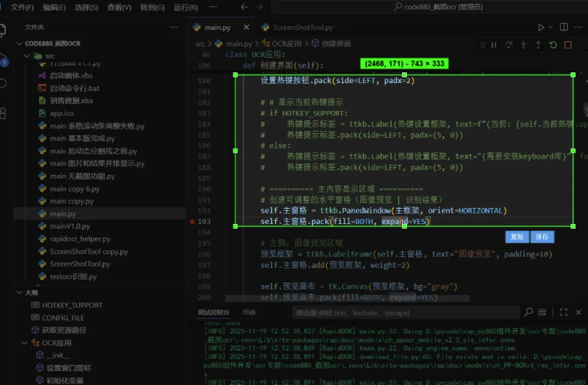Viewport: 588px width, 385px height.
Task: Click the Step Out debug icon
Action: pyautogui.click(x=538, y=45)
